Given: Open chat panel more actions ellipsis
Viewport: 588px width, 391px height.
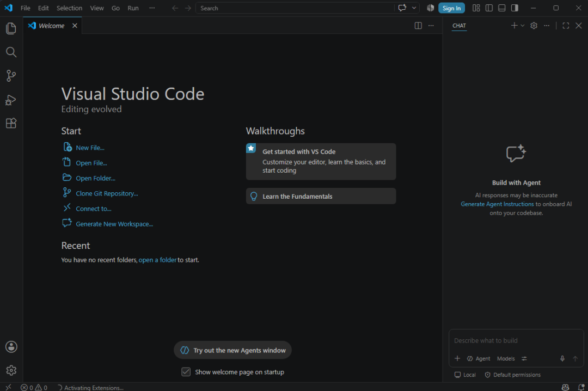Looking at the screenshot, I should pos(547,26).
